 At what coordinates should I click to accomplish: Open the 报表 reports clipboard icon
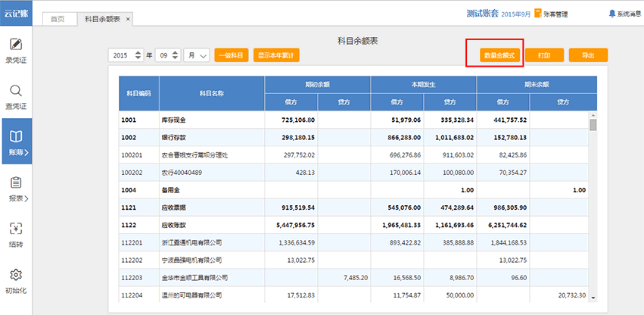(x=16, y=183)
